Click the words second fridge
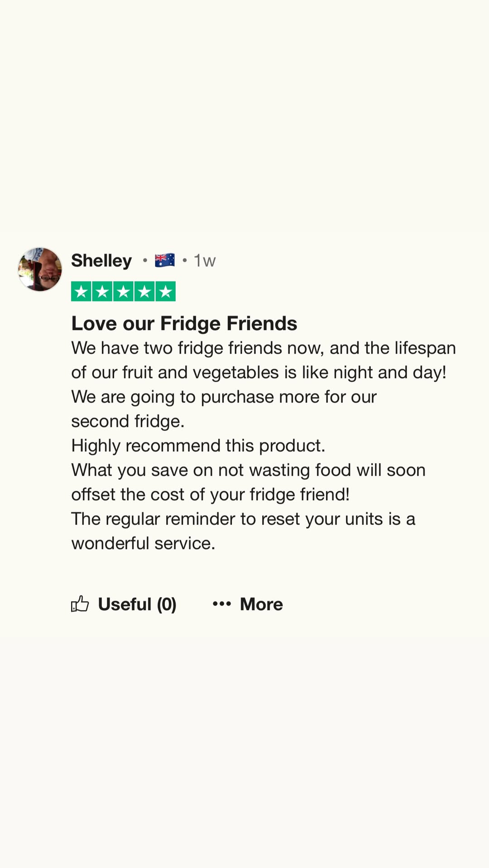This screenshot has height=868, width=489. click(x=128, y=421)
